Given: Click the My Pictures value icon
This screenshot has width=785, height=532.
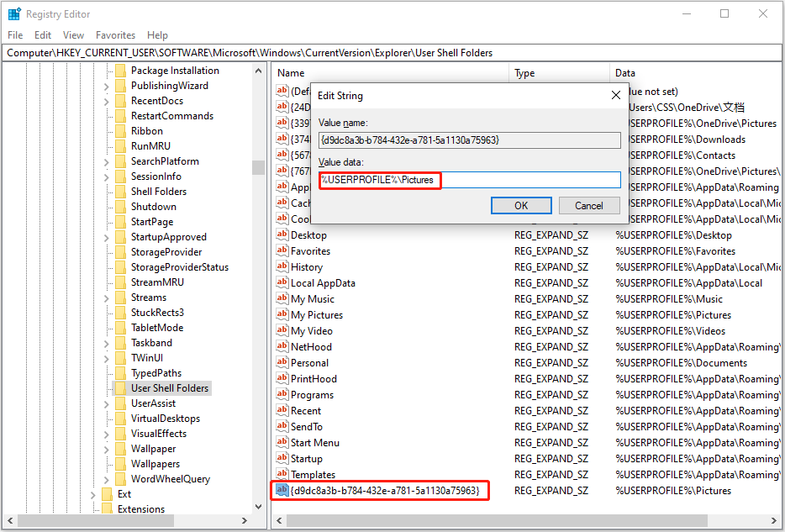Looking at the screenshot, I should tap(282, 314).
